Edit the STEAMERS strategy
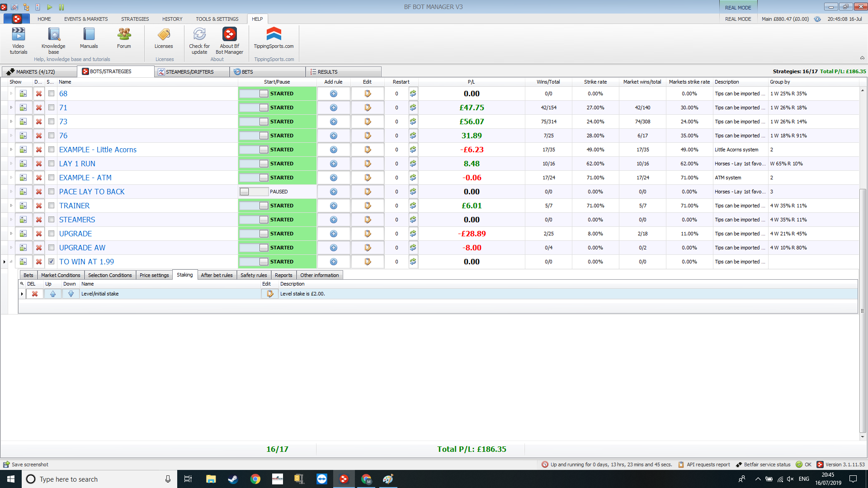This screenshot has width=868, height=488. pyautogui.click(x=368, y=220)
